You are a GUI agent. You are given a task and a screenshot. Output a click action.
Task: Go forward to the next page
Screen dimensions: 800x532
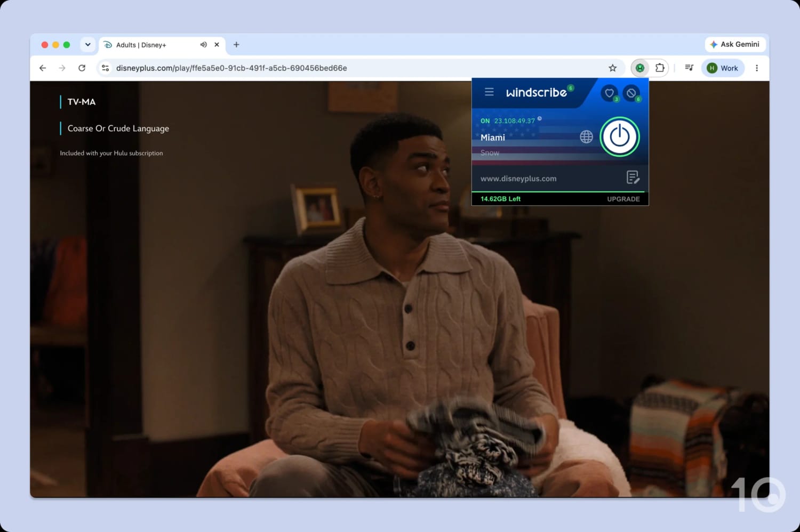pos(62,68)
